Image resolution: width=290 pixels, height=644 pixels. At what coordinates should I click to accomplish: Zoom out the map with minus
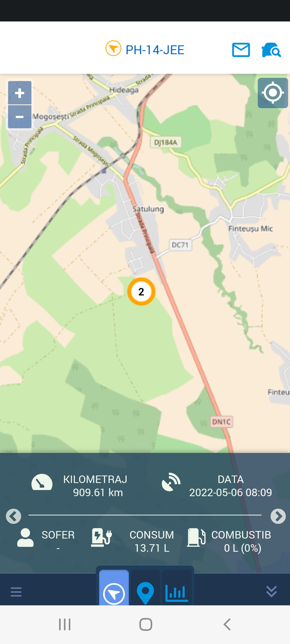[x=20, y=117]
